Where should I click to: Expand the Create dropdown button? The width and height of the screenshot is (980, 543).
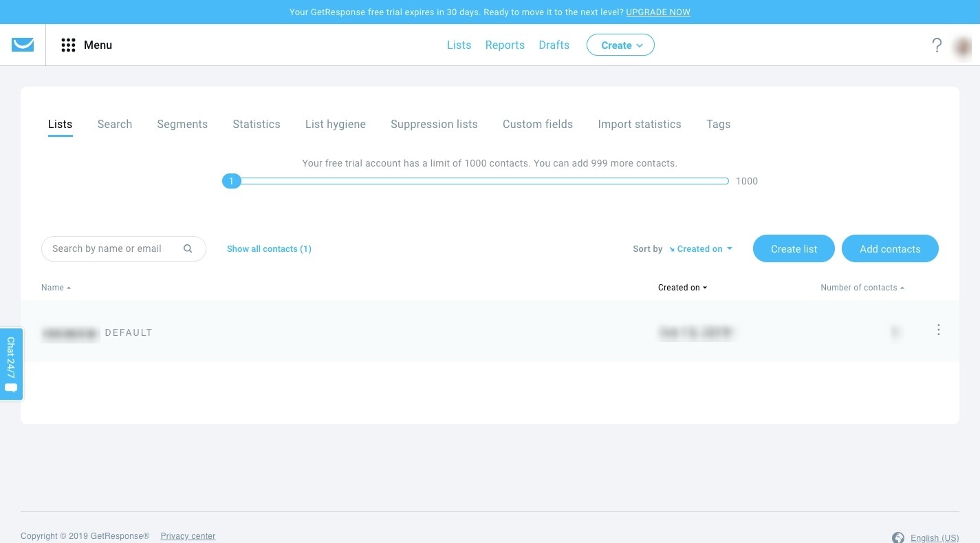coord(620,45)
